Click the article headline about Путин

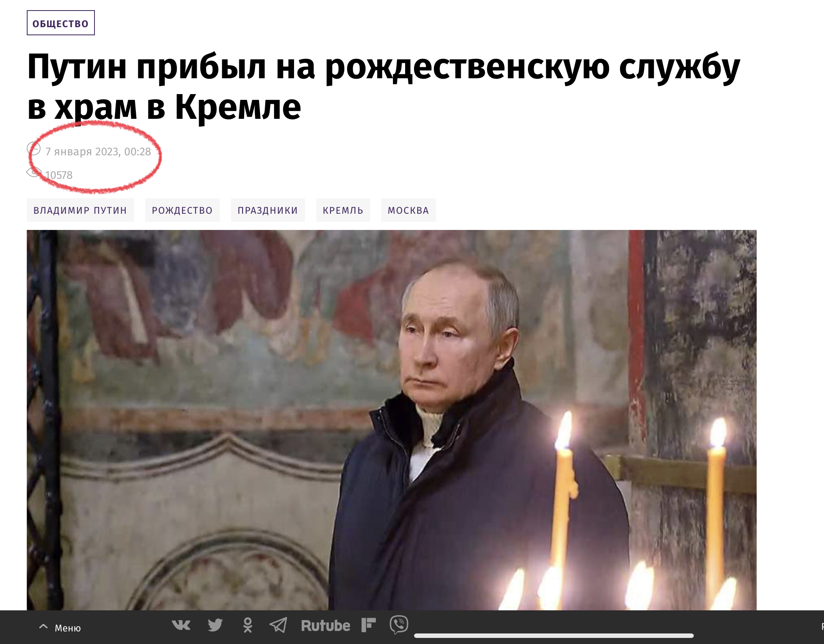(x=384, y=87)
